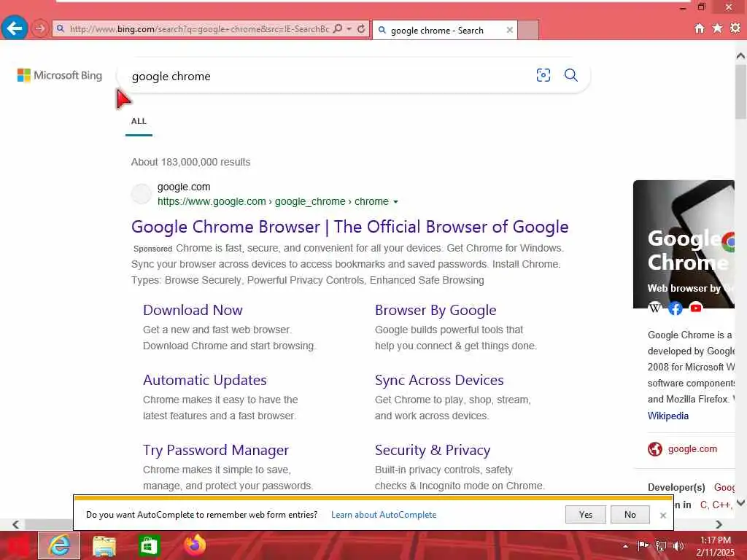Click the vertical scrollbar up arrow
The image size is (747, 560).
740,55
